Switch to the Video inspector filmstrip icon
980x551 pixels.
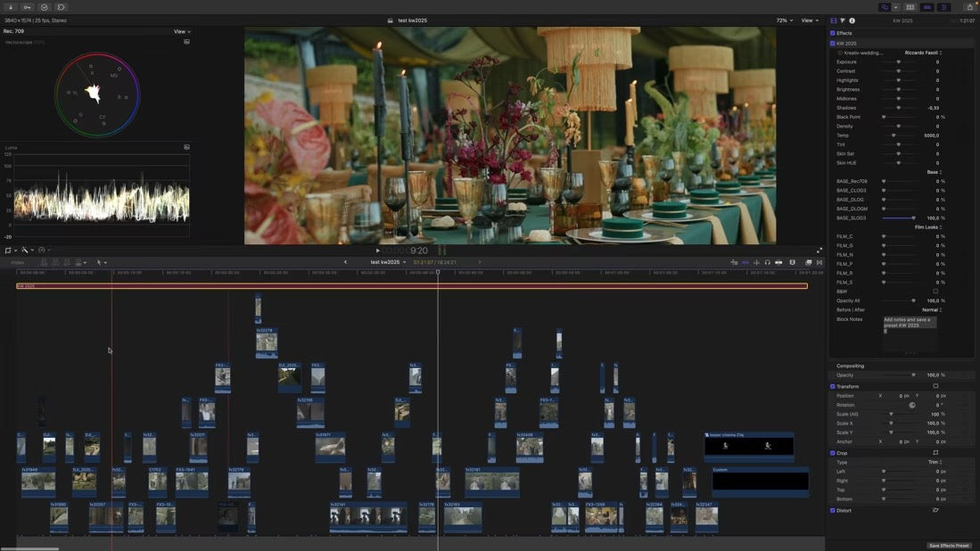[x=834, y=21]
